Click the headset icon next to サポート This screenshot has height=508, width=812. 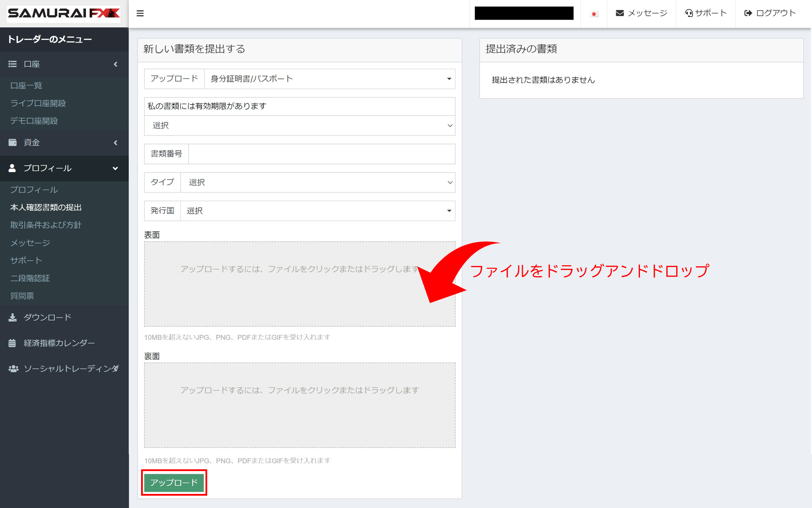(x=689, y=13)
